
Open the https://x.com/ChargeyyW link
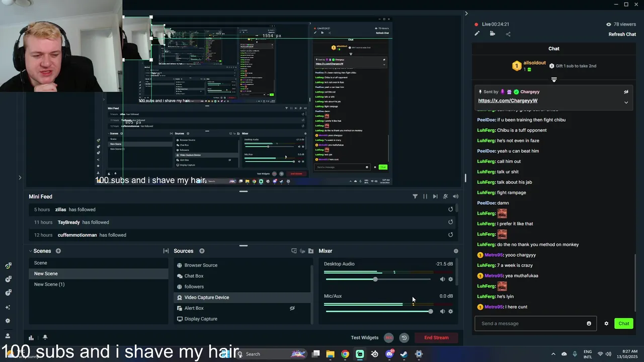pos(508,101)
